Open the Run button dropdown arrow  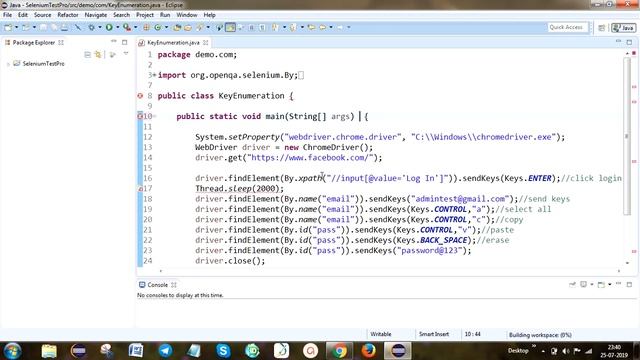(x=118, y=27)
